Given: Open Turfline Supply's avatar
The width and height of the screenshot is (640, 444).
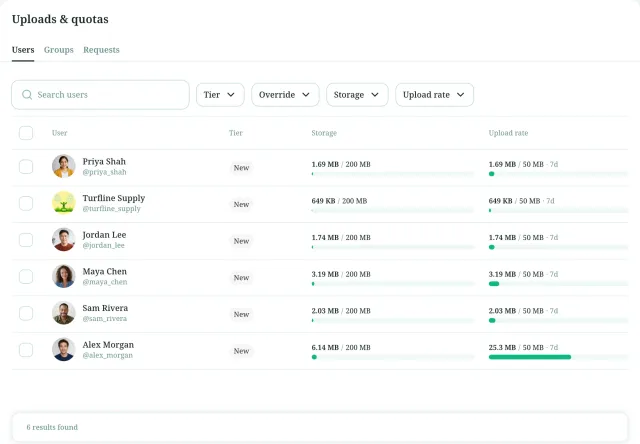Looking at the screenshot, I should (x=64, y=203).
